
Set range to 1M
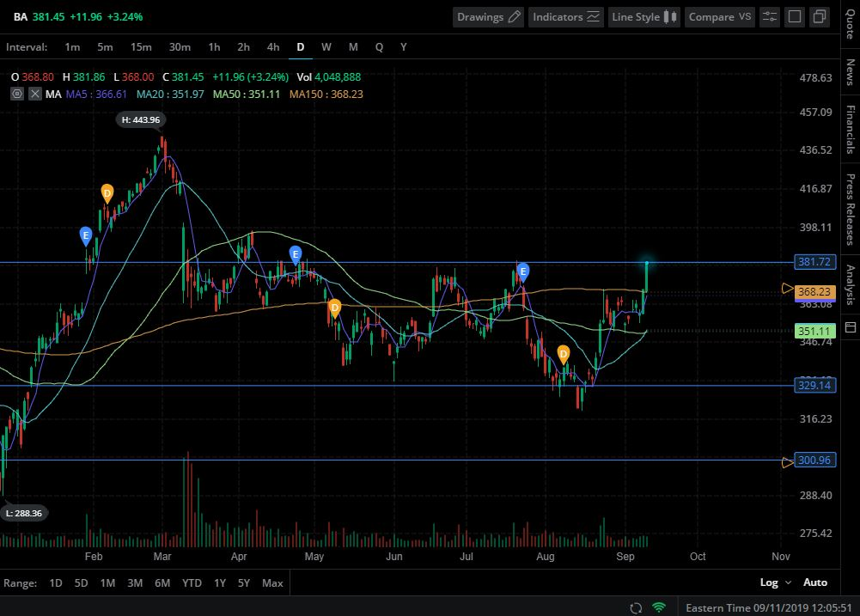coord(107,583)
